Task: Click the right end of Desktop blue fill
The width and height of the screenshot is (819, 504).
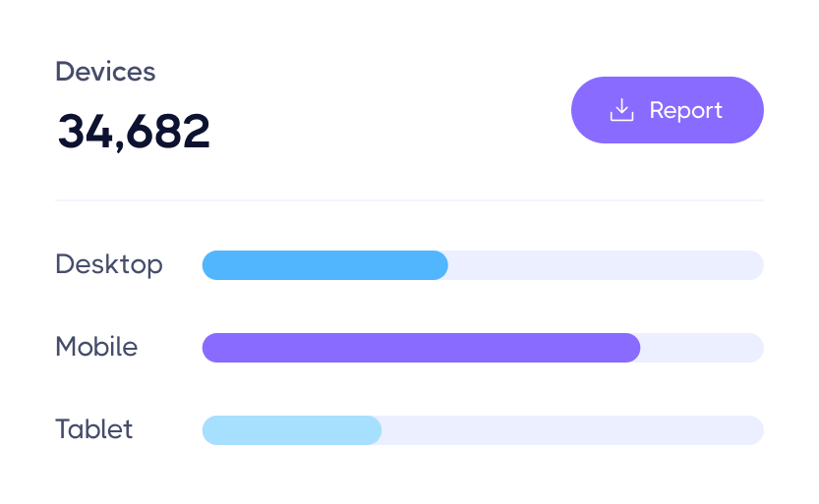Action: pyautogui.click(x=441, y=265)
